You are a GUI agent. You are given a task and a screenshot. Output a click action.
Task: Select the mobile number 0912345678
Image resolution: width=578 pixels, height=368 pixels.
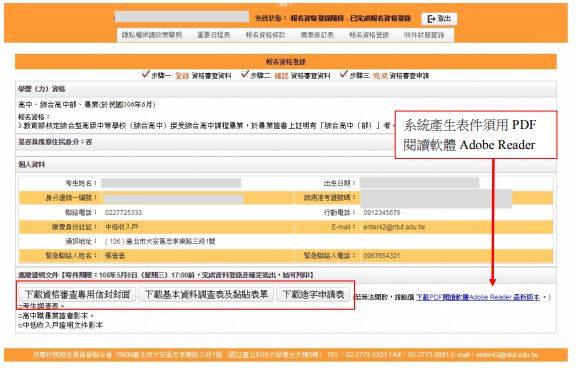click(382, 212)
